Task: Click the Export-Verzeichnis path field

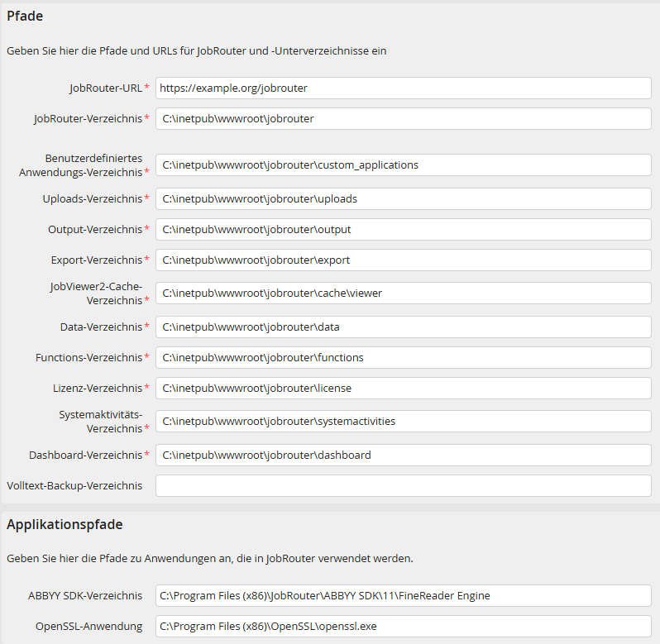Action: 403,260
